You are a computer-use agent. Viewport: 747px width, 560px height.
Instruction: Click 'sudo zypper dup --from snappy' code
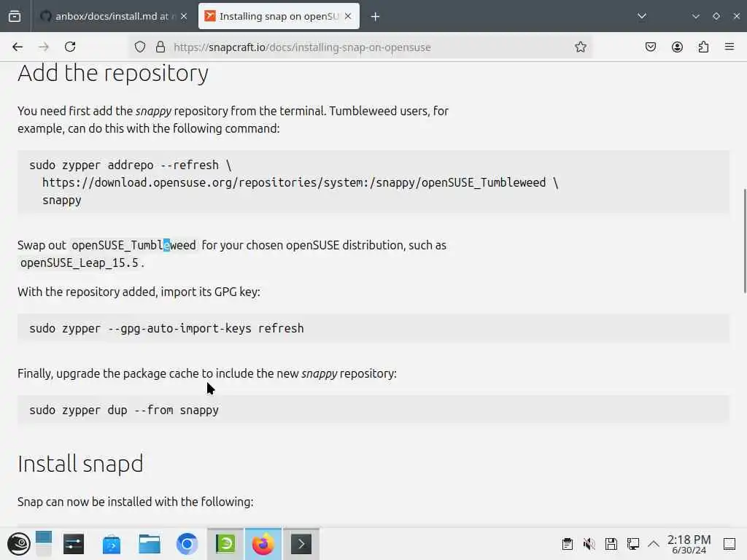[124, 410]
